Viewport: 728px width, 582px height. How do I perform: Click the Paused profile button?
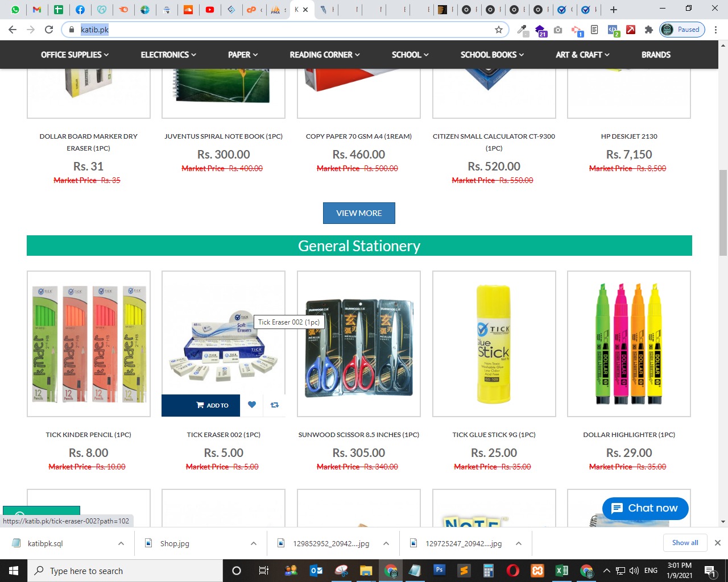[x=682, y=30]
